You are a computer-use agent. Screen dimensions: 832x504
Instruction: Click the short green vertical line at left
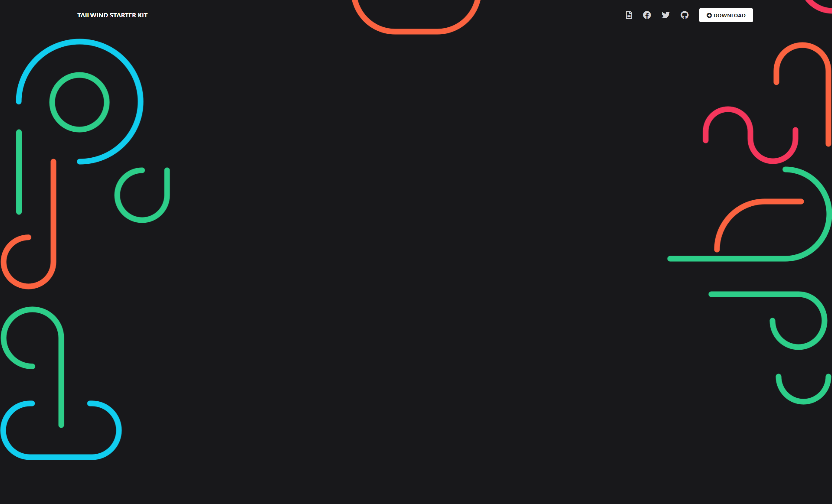pyautogui.click(x=19, y=172)
